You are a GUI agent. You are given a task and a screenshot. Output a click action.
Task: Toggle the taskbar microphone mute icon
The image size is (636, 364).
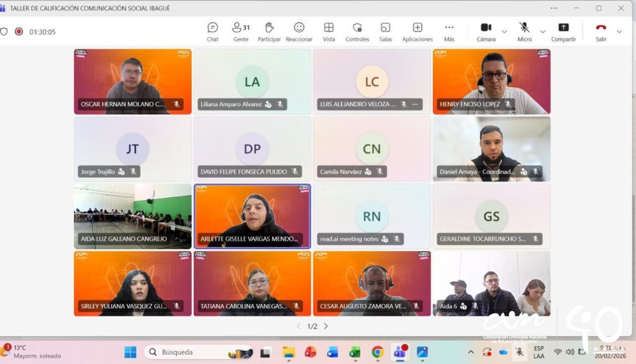(x=520, y=352)
